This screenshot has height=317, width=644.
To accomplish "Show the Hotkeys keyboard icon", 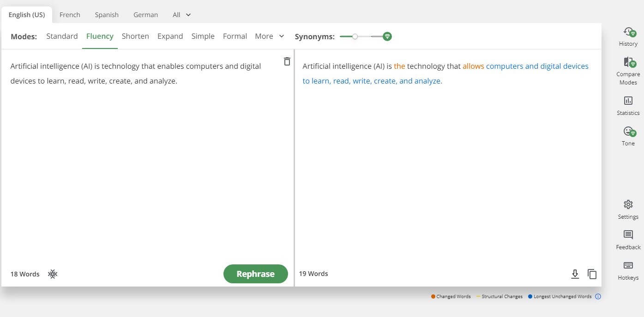I will pos(628,265).
